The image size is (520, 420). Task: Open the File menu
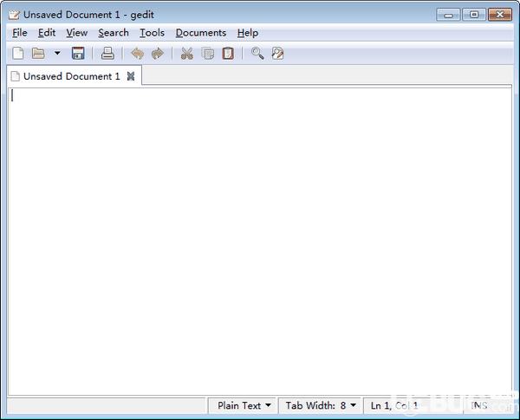[x=20, y=33]
